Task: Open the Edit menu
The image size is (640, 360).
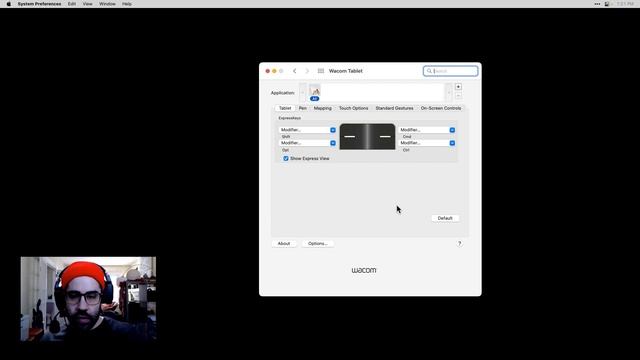Action: (72, 4)
